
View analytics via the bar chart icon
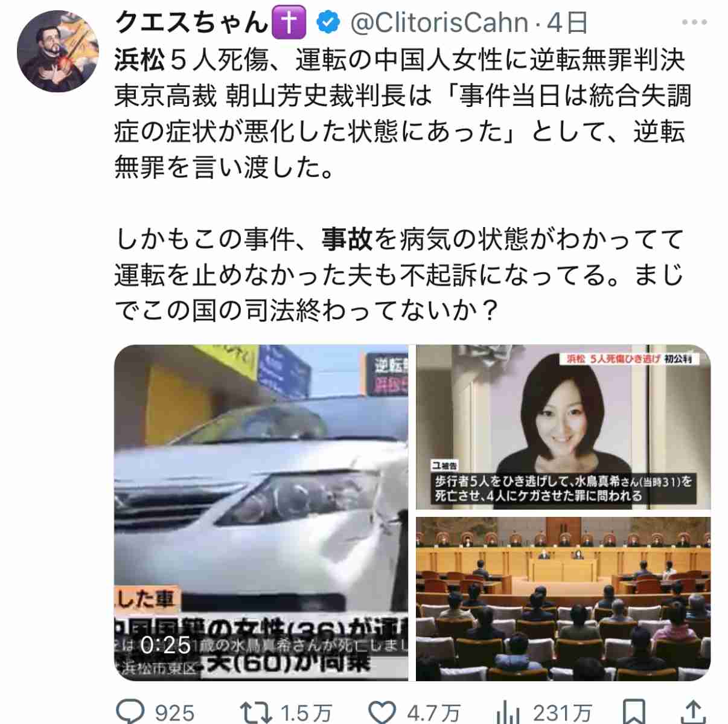[508, 712]
